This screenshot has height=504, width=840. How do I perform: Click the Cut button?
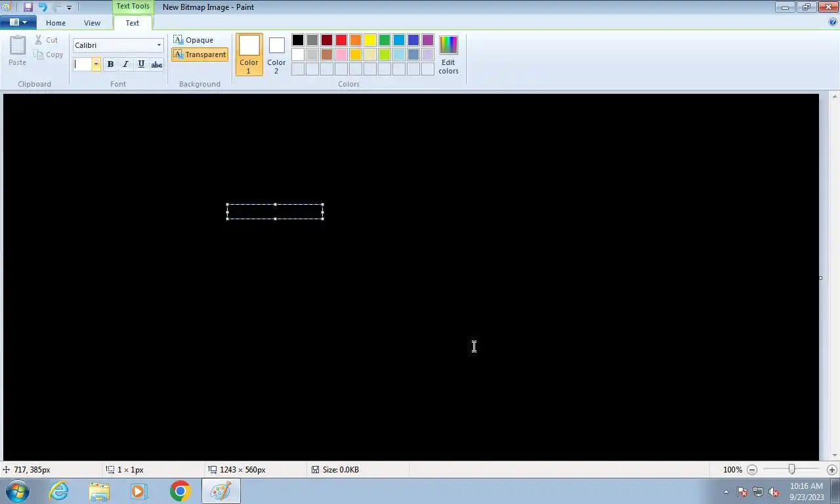point(47,40)
